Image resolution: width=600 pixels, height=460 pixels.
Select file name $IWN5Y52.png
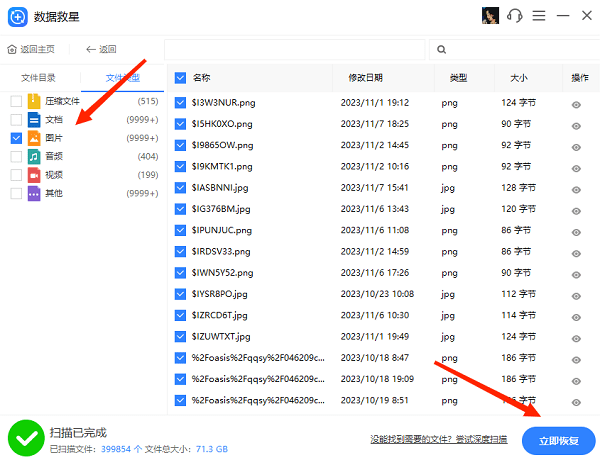click(222, 273)
